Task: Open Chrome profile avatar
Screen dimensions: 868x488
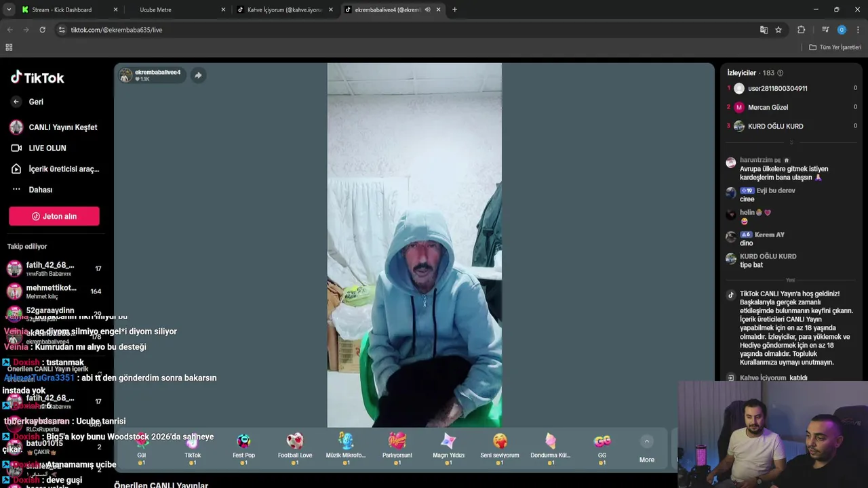Action: pos(842,30)
